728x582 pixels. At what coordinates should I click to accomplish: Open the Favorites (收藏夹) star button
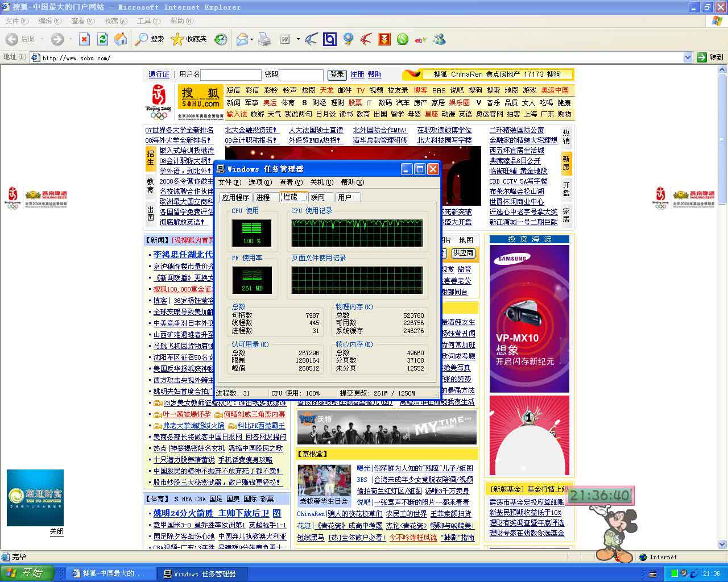pos(189,39)
